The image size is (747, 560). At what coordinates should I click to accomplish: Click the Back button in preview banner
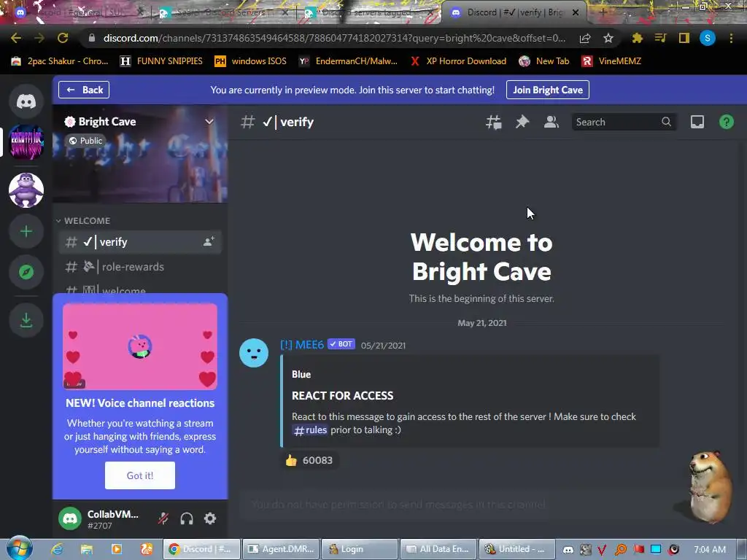84,90
